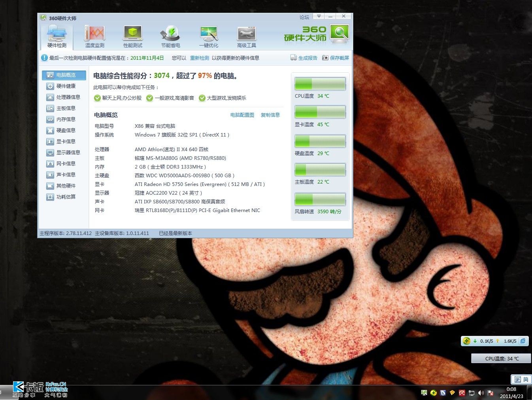Viewport: 532px width, 400px height.
Task: Open the 论坛 forum link
Action: [304, 17]
